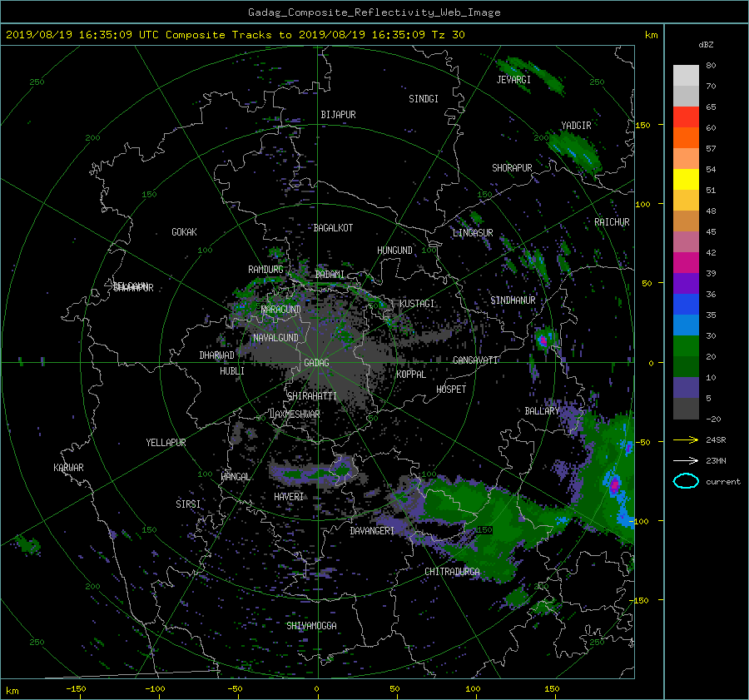Click the BIJAPUR city label
Image resolution: width=749 pixels, height=700 pixels.
click(338, 115)
